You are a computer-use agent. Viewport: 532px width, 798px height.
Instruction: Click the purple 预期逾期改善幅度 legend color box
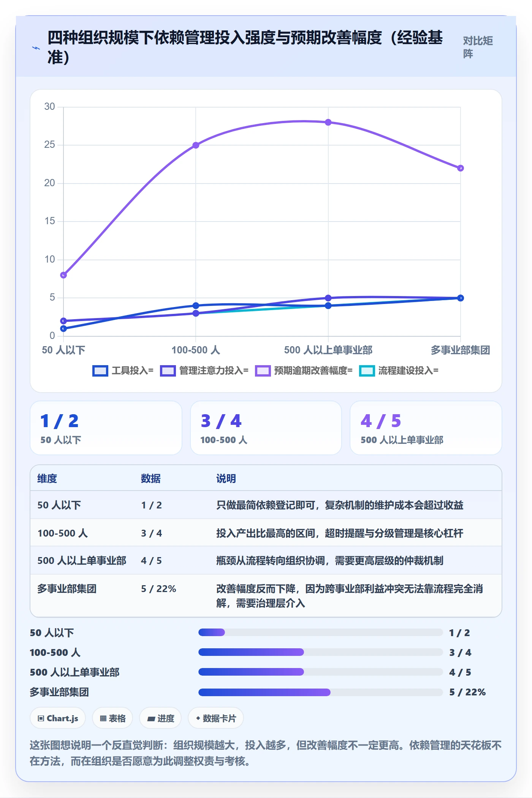point(263,371)
